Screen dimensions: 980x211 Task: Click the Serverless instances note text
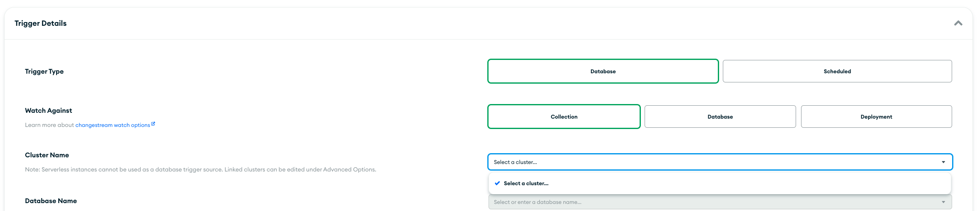pyautogui.click(x=200, y=169)
